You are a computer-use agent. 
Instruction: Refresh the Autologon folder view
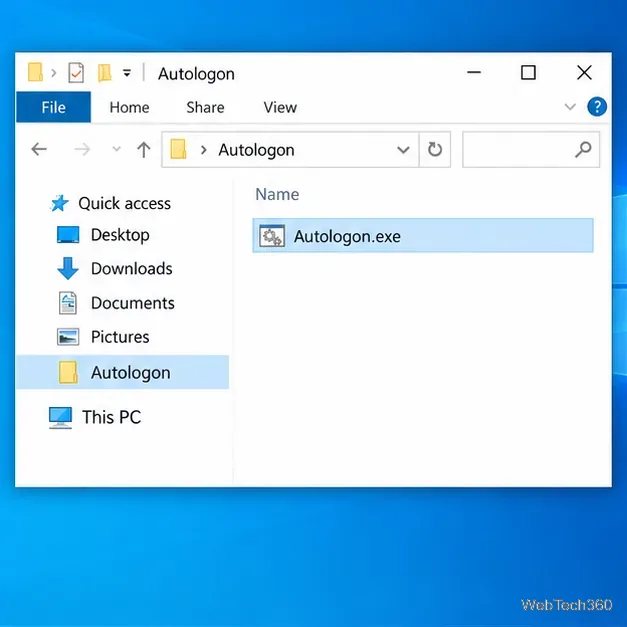(435, 149)
